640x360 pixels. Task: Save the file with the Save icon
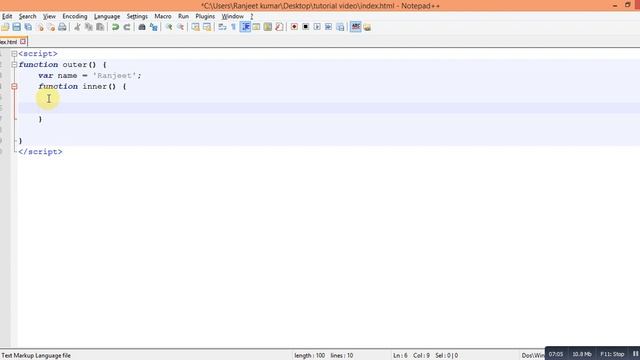point(16,27)
